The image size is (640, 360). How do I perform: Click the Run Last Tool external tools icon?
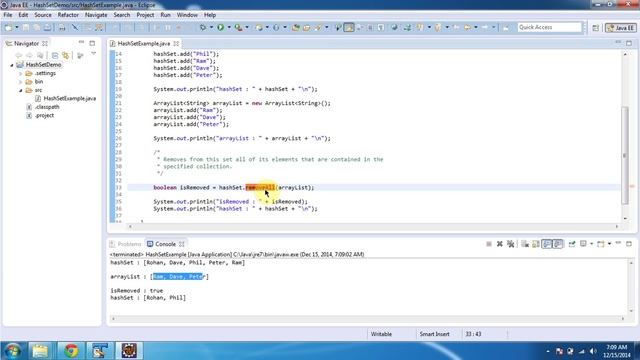[238, 27]
